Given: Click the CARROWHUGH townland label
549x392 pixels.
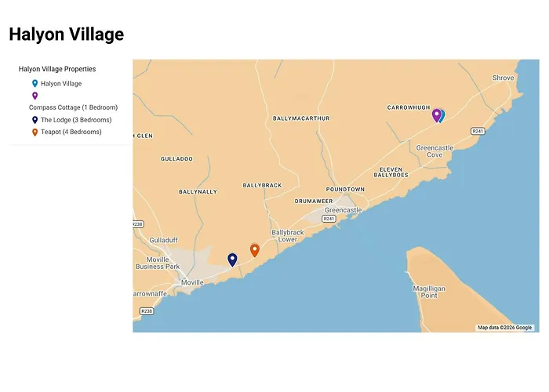Looking at the screenshot, I should pos(409,107).
